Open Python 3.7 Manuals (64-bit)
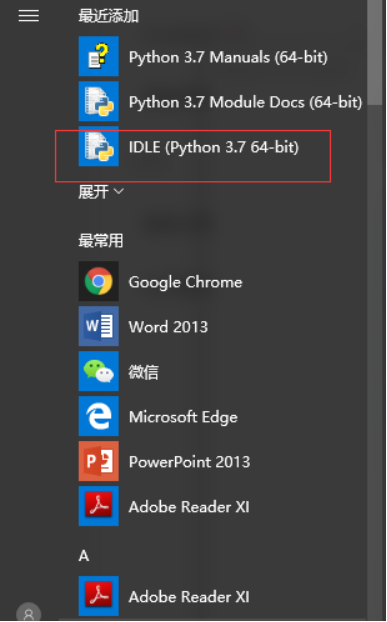The height and width of the screenshot is (622, 387). coord(203,56)
